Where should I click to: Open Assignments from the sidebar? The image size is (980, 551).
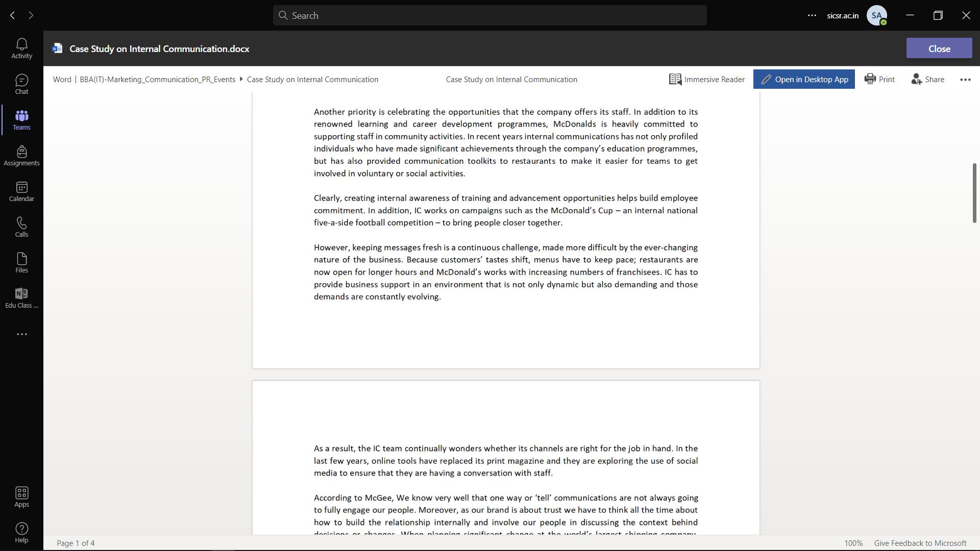(x=21, y=155)
